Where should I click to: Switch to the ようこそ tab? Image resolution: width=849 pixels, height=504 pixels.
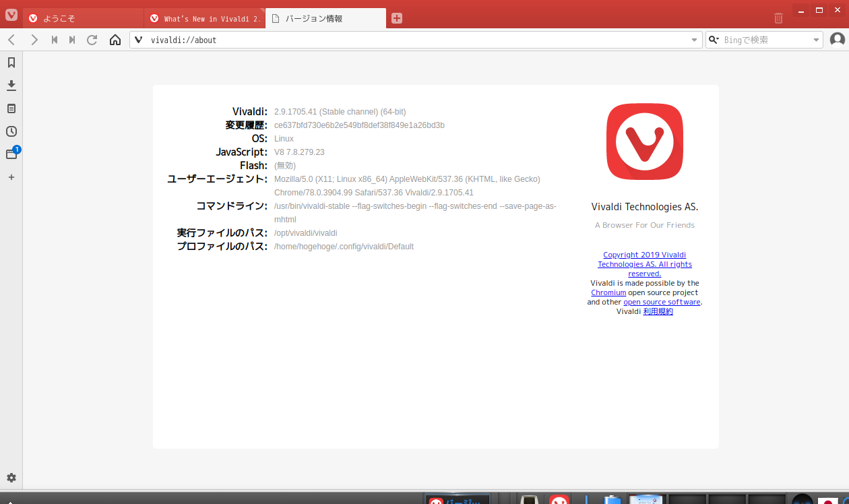pos(84,18)
